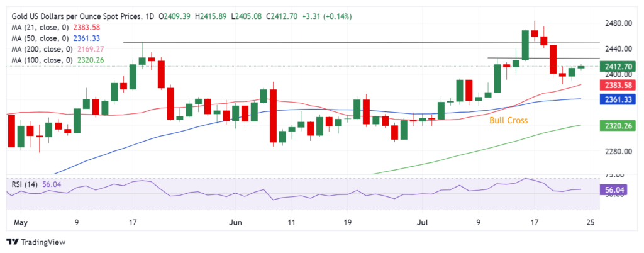Select the Bull Cross text annotation
The image size is (644, 253).
(x=508, y=120)
